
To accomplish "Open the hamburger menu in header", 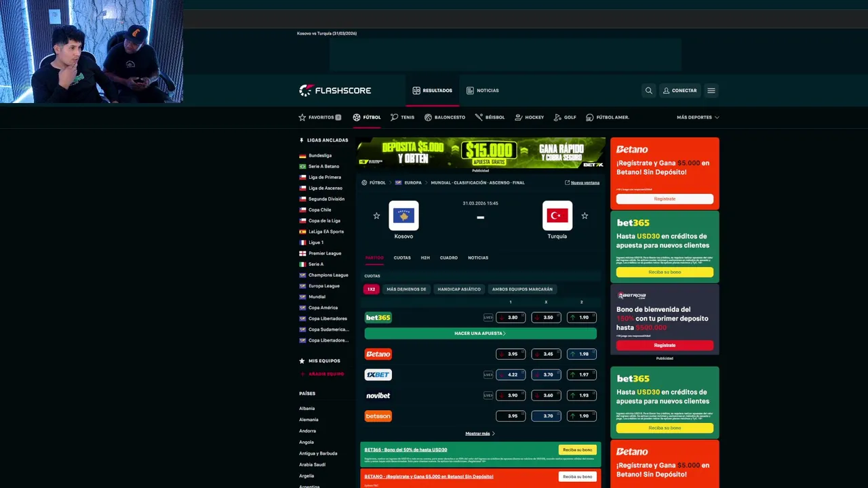I will [x=711, y=90].
